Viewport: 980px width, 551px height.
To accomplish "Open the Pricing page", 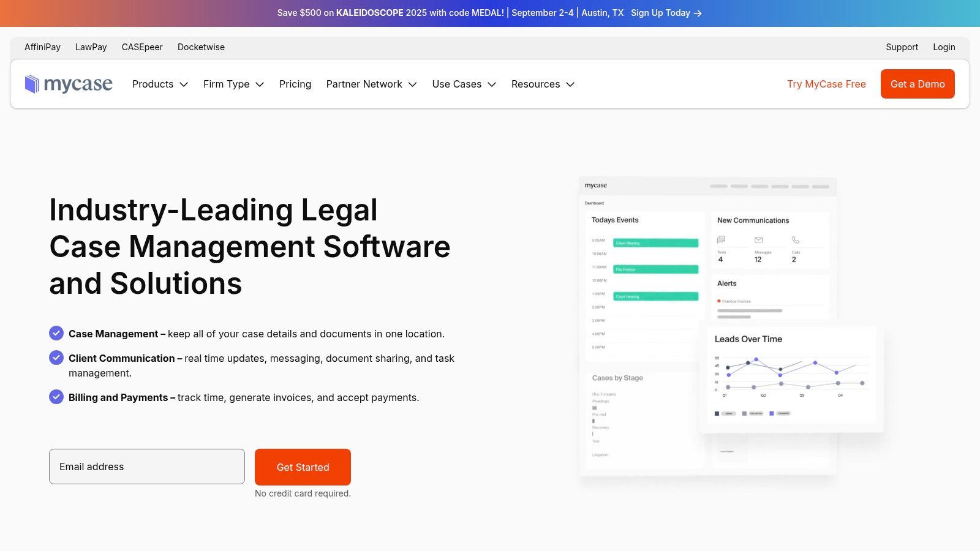I will pyautogui.click(x=295, y=84).
